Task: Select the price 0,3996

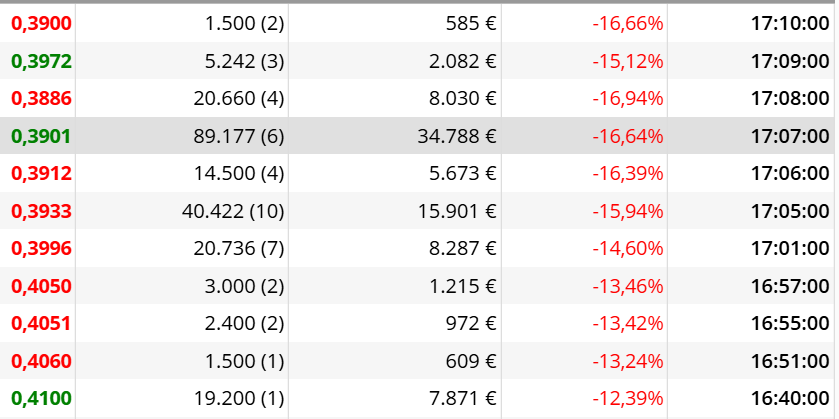Action: coord(41,249)
